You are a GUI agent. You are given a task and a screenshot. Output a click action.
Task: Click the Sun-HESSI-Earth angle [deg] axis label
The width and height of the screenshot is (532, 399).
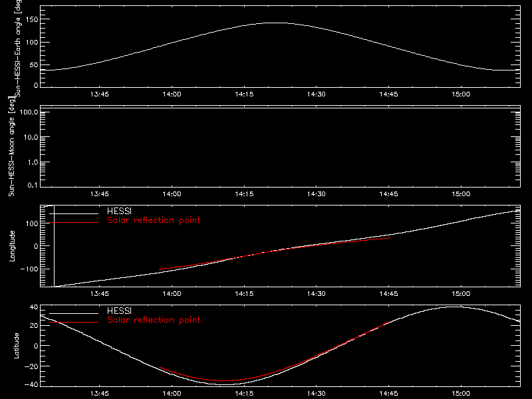pyautogui.click(x=18, y=47)
